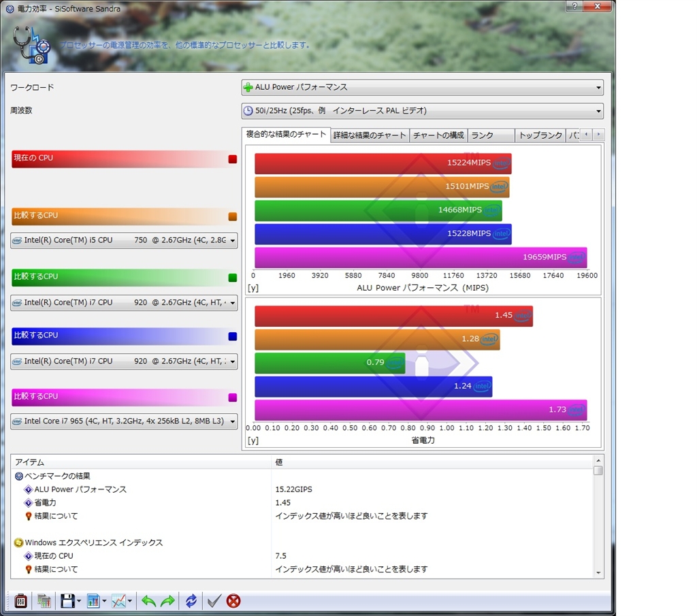
Task: Click the stethoscope module icon
Action: pos(31,45)
